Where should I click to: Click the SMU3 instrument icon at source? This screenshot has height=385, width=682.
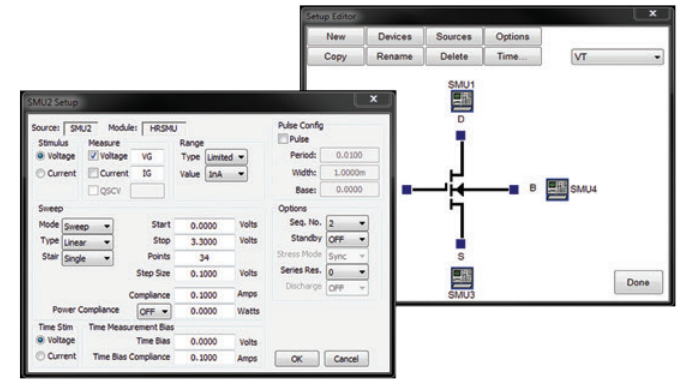[461, 278]
